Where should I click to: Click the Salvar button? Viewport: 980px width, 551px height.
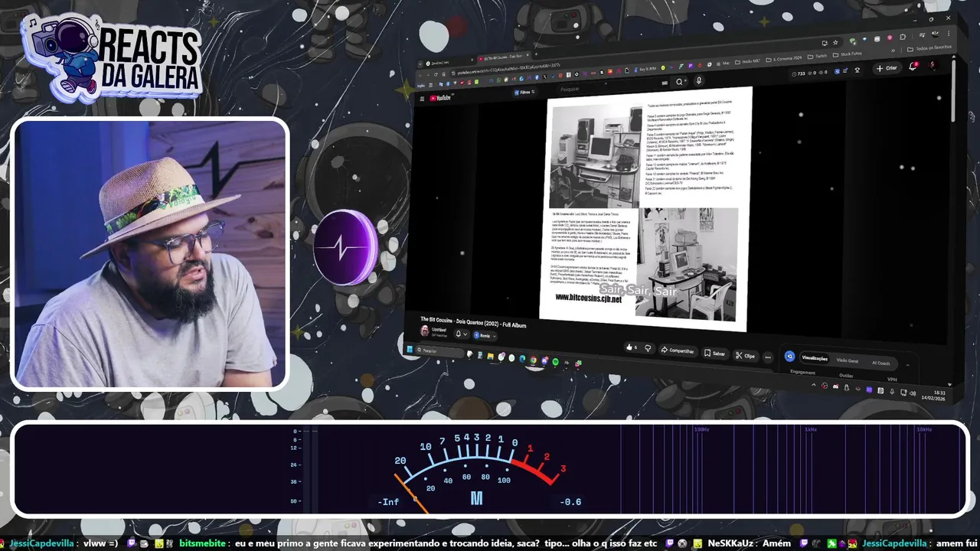[x=714, y=354]
